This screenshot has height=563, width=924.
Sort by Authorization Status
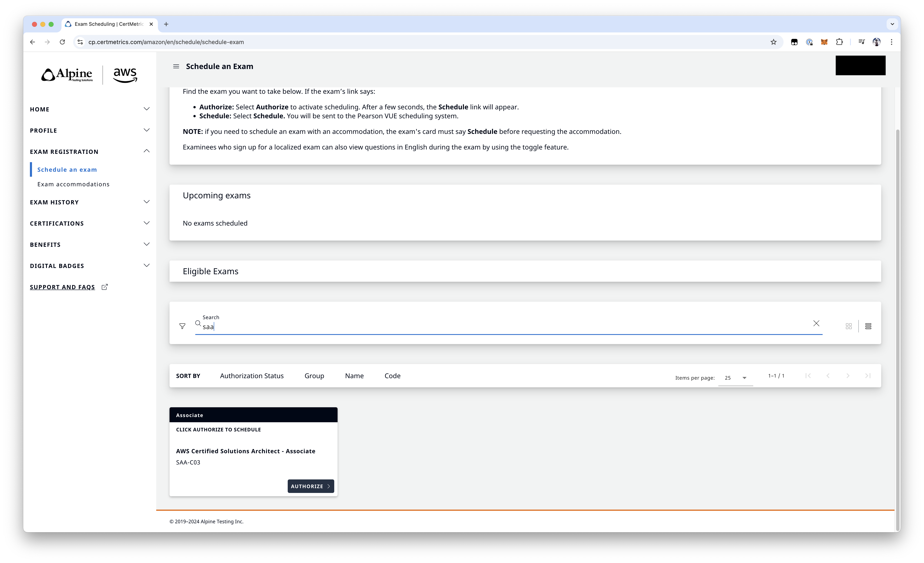click(252, 376)
